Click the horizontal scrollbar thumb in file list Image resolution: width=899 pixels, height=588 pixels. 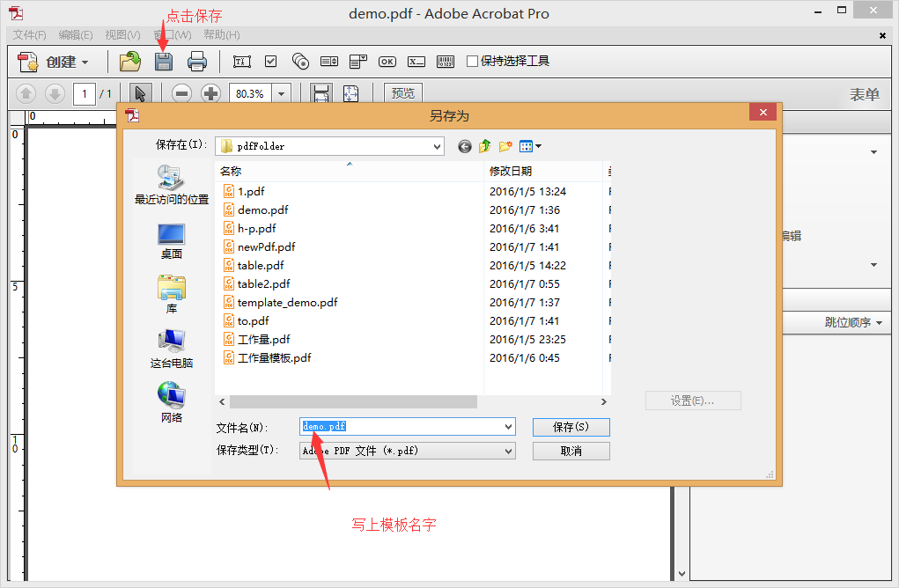tap(353, 401)
